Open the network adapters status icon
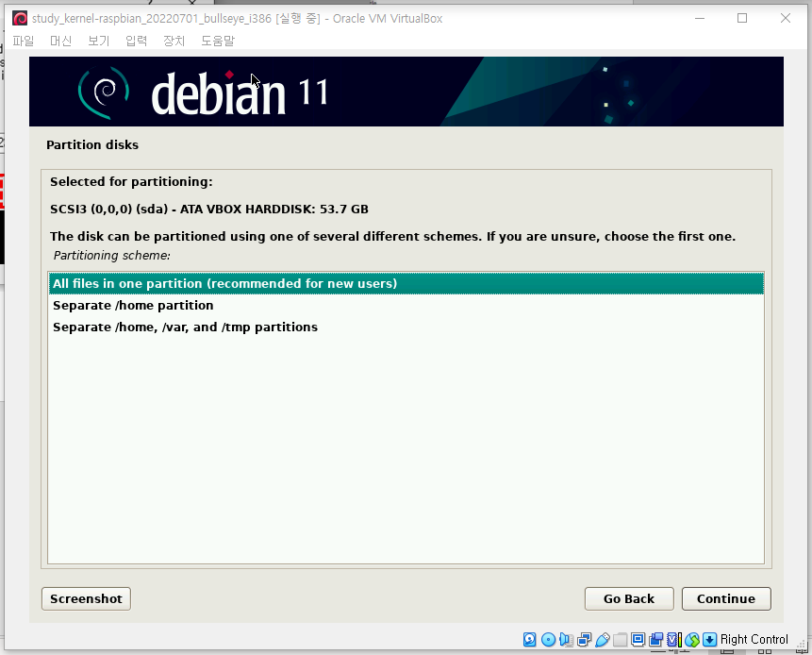 click(583, 640)
